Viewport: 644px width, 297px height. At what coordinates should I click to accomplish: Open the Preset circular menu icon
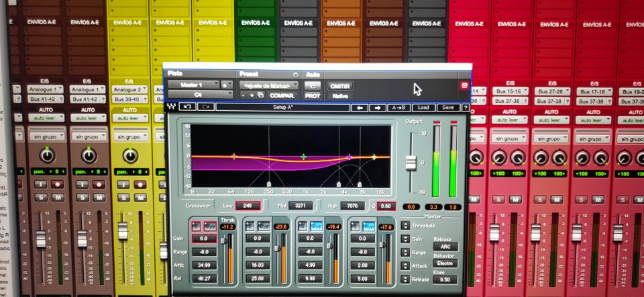tap(295, 75)
